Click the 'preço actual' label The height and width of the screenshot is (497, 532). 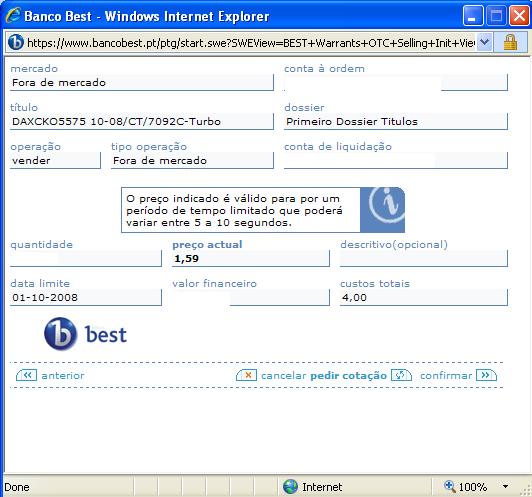tap(207, 245)
